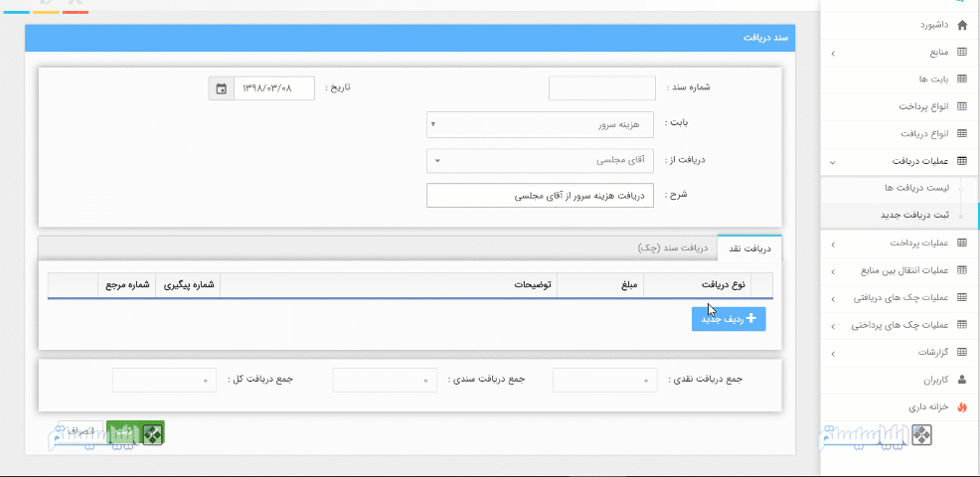Viewport: 980px width, 477px height.
Task: Expand the عملیات پرداخت chevron
Action: pos(833,243)
